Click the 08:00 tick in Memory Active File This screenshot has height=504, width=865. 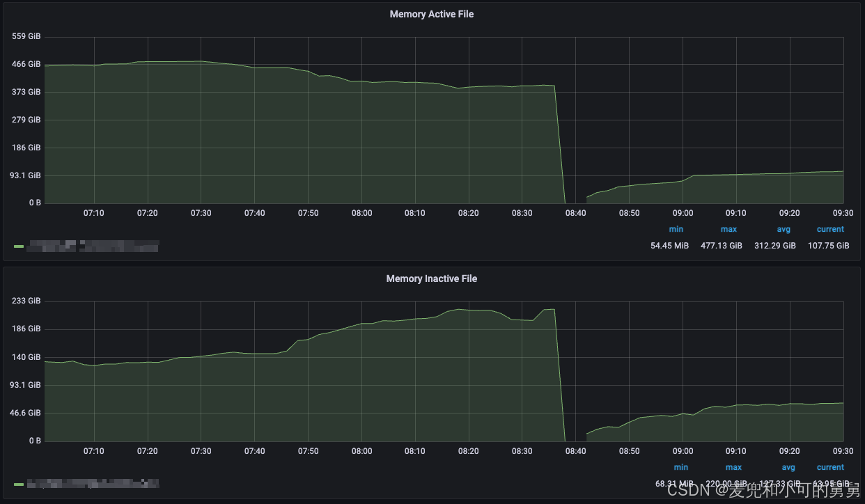pyautogui.click(x=361, y=213)
